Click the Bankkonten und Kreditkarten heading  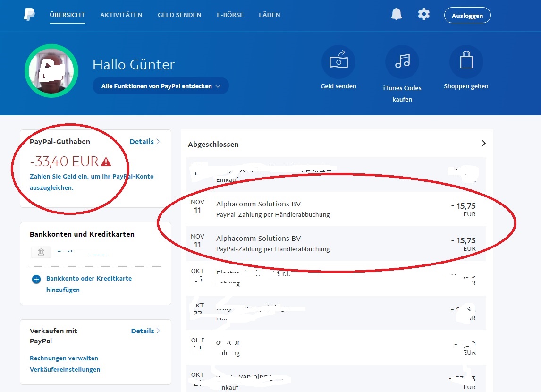click(82, 234)
